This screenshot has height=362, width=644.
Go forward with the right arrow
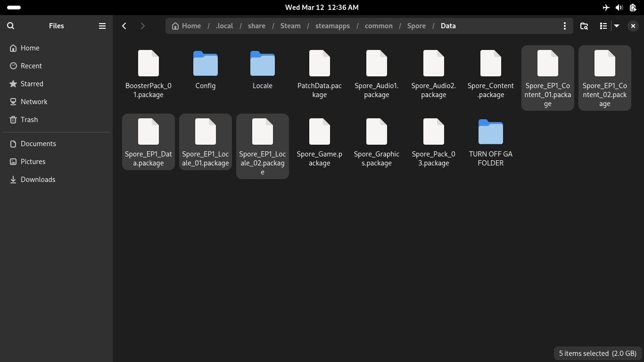click(x=142, y=26)
